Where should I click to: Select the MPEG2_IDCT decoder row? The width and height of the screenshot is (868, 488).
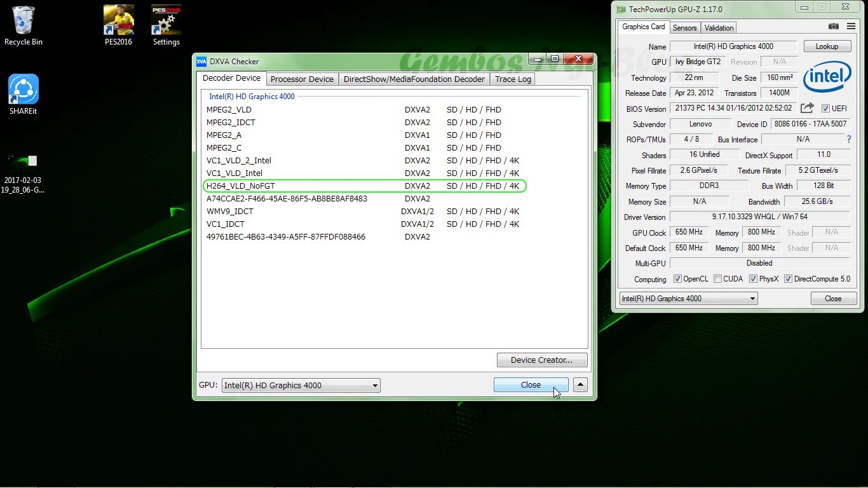[364, 123]
